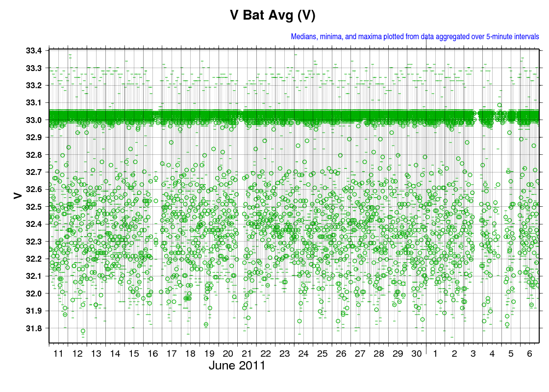549x392 pixels.
Task: Click date label 19 on x-axis
Action: click(209, 353)
